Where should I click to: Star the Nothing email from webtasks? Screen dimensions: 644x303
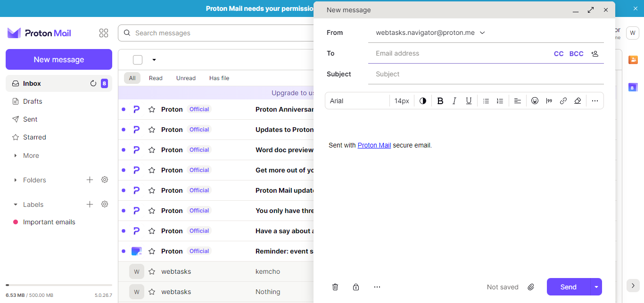152,292
